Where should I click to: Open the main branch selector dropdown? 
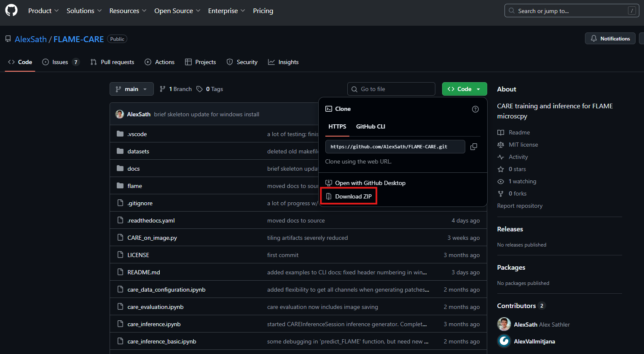point(131,89)
